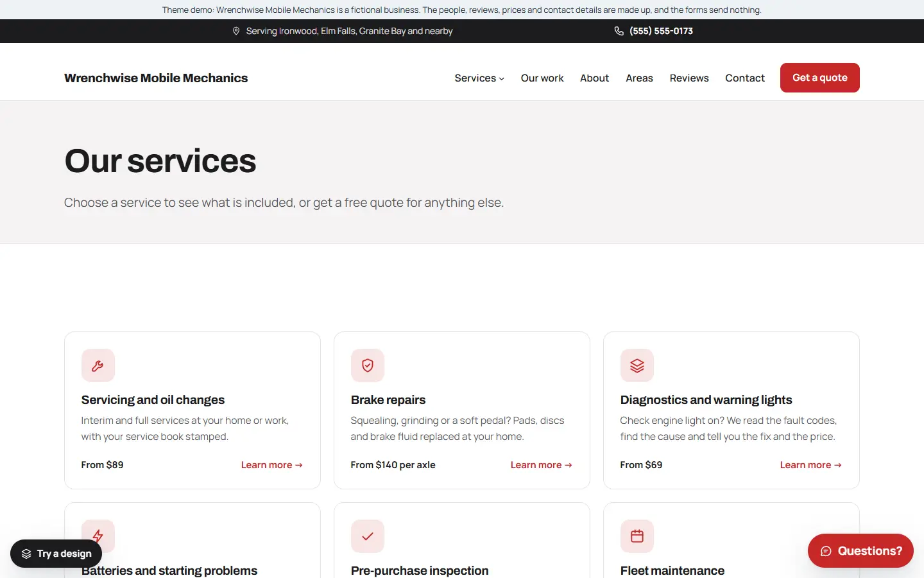The width and height of the screenshot is (924, 578).
Task: Open the Our work page
Action: point(542,78)
